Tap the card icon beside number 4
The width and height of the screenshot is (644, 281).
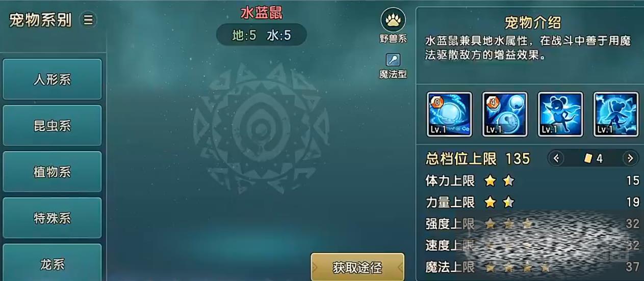(x=588, y=159)
